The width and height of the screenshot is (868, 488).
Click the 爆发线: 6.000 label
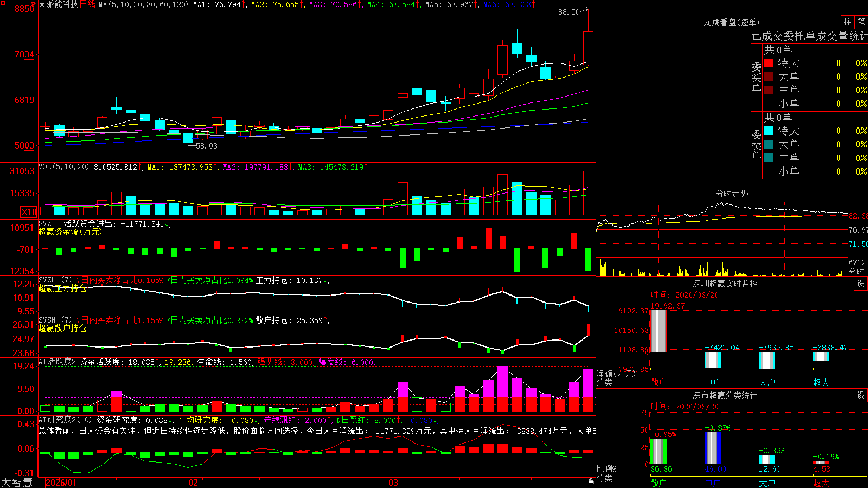click(x=346, y=362)
